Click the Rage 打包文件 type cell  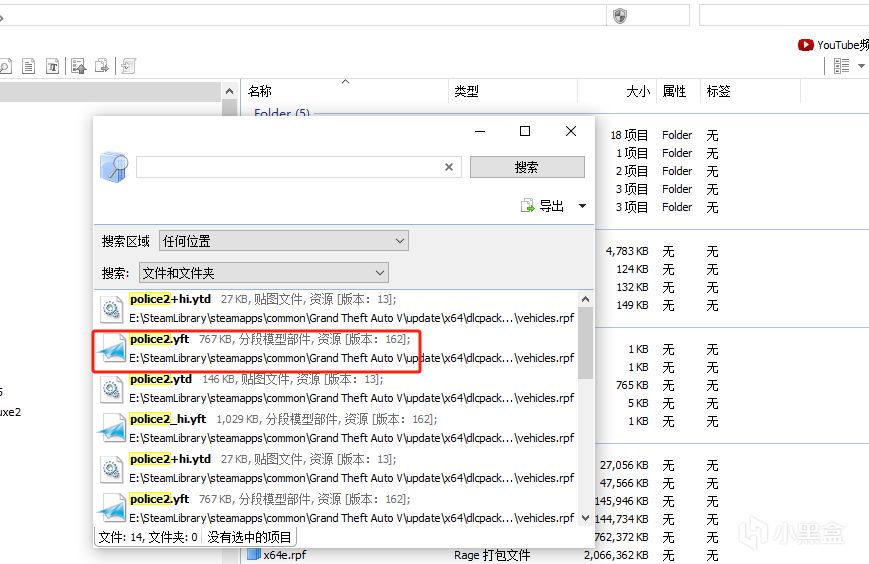point(492,555)
